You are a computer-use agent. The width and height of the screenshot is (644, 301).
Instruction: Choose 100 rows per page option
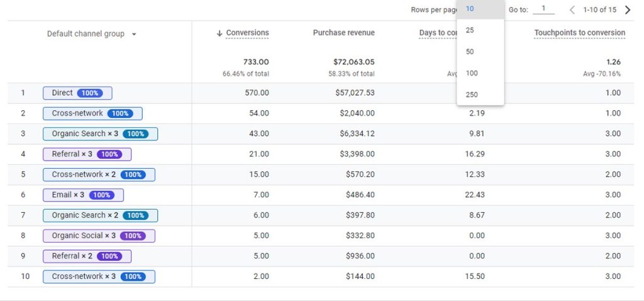(472, 73)
